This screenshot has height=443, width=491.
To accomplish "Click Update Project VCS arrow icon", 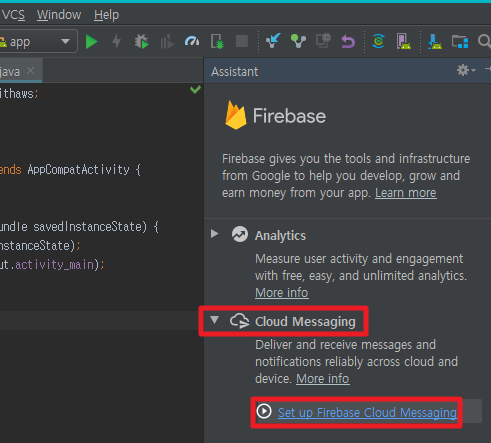I will (273, 41).
